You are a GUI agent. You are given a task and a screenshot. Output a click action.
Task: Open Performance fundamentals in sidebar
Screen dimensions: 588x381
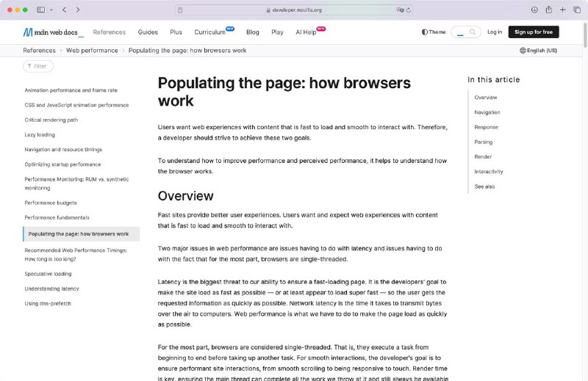(57, 217)
